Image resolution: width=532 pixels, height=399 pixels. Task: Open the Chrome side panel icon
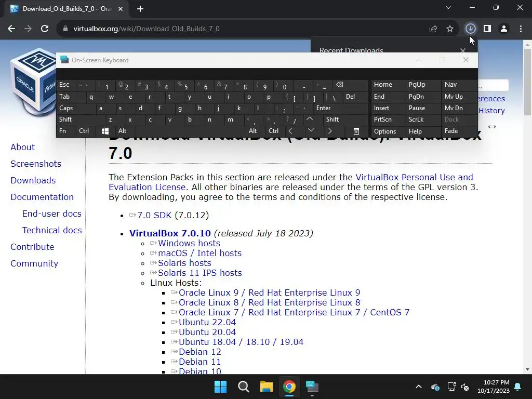[487, 29]
